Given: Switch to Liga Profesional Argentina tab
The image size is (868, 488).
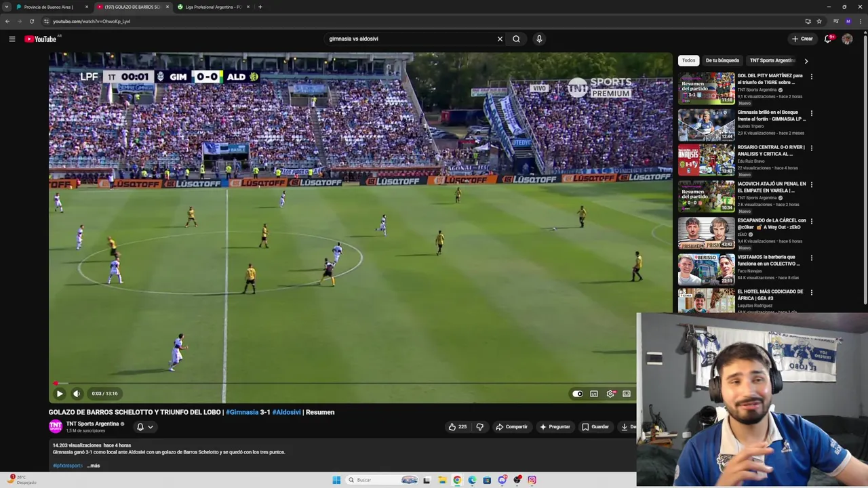Looking at the screenshot, I should click(213, 7).
